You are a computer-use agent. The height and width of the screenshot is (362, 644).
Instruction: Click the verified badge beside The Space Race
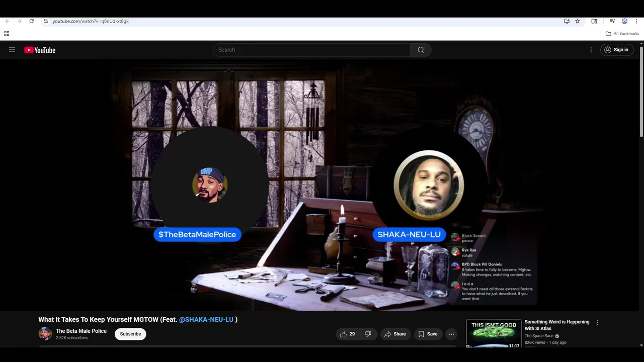click(x=557, y=336)
